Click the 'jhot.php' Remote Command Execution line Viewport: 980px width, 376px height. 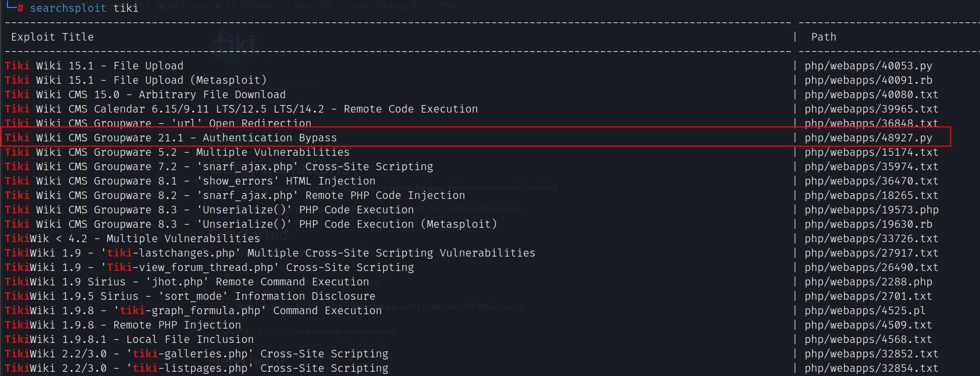(x=187, y=282)
